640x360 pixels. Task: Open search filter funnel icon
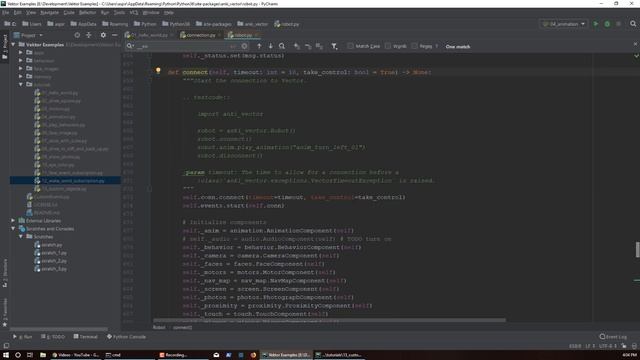(334, 47)
